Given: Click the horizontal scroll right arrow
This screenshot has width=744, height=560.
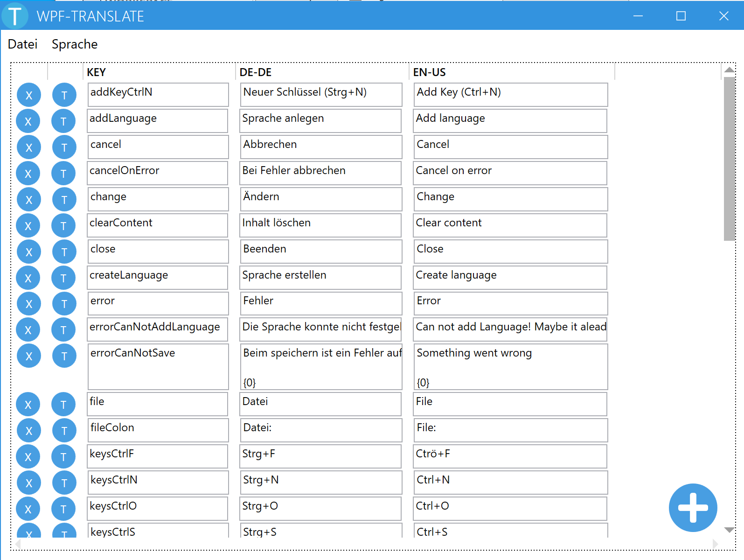Looking at the screenshot, I should (x=716, y=544).
